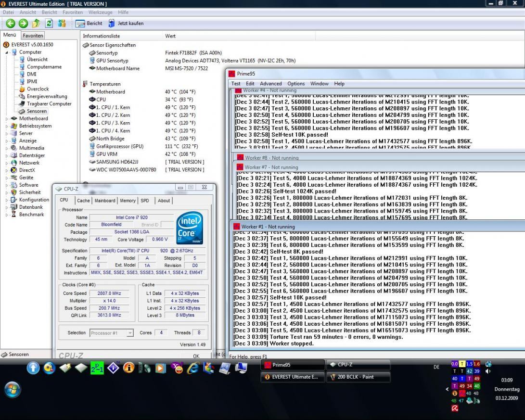Open the Edit menu in Prime95
The height and width of the screenshot is (420, 525).
[250, 84]
